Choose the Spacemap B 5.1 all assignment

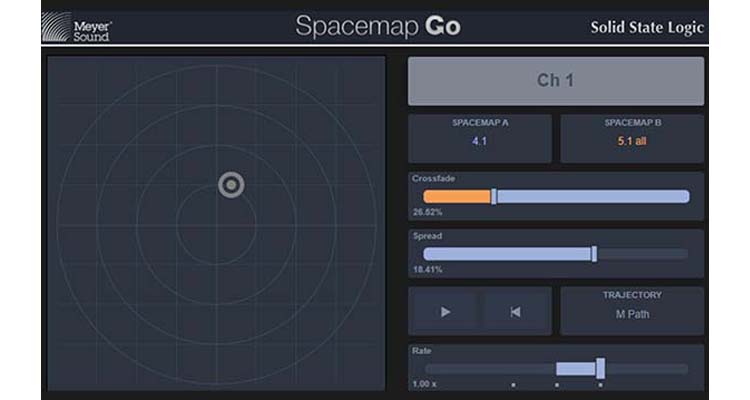[x=632, y=139]
